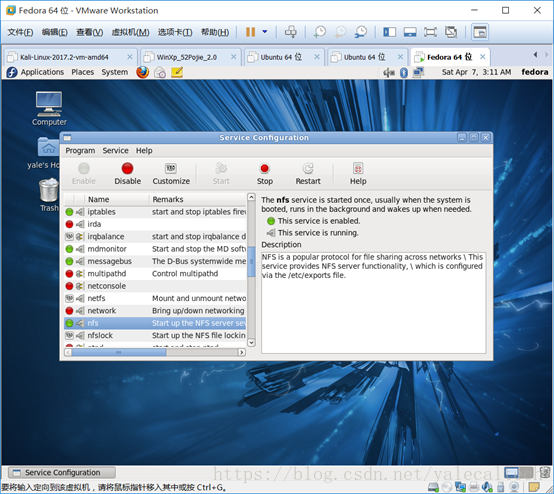
Task: Click the Disable service red button
Action: [x=128, y=174]
